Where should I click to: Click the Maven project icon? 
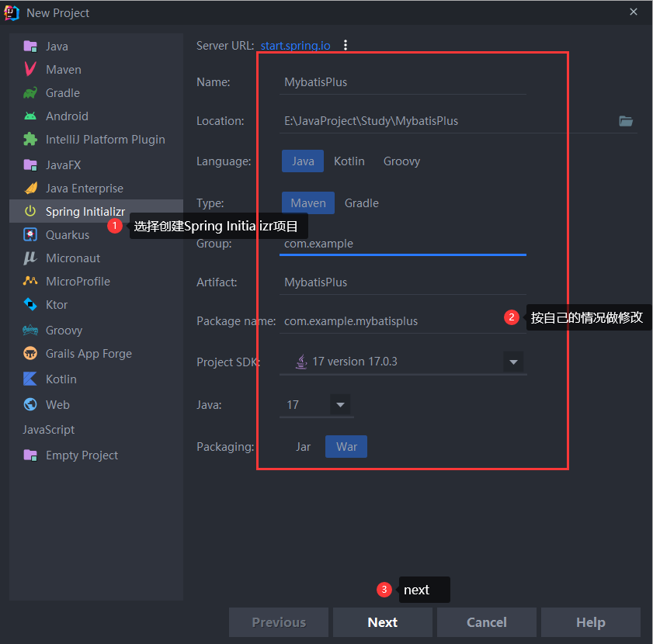coord(30,69)
